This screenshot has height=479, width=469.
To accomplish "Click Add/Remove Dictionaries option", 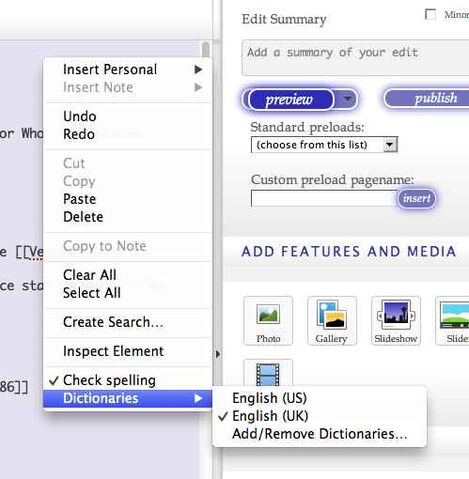I will (x=319, y=434).
